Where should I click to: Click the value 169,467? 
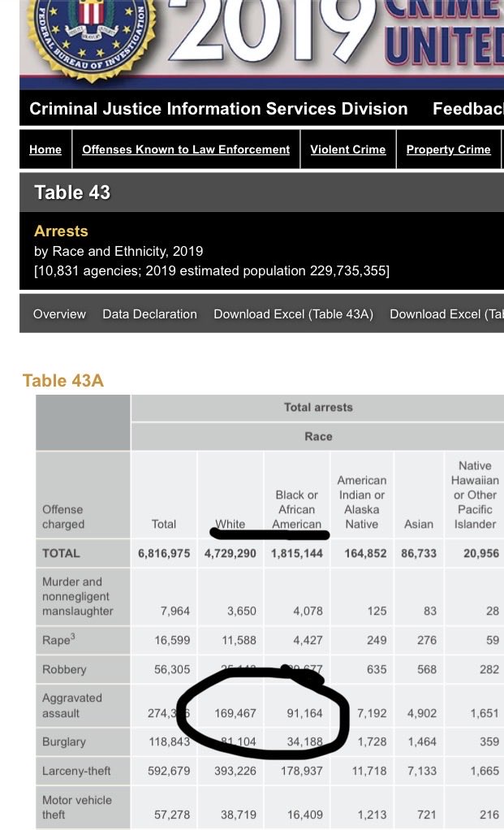tap(235, 713)
